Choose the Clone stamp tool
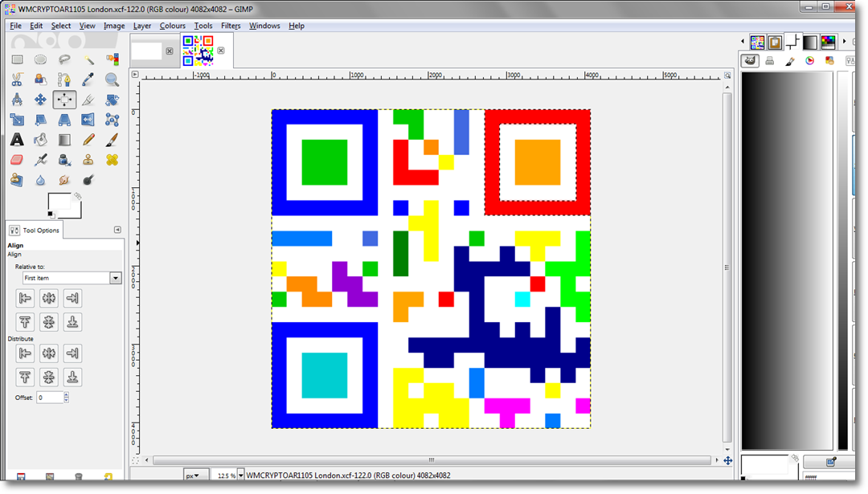This screenshot has height=494, width=868. 88,160
